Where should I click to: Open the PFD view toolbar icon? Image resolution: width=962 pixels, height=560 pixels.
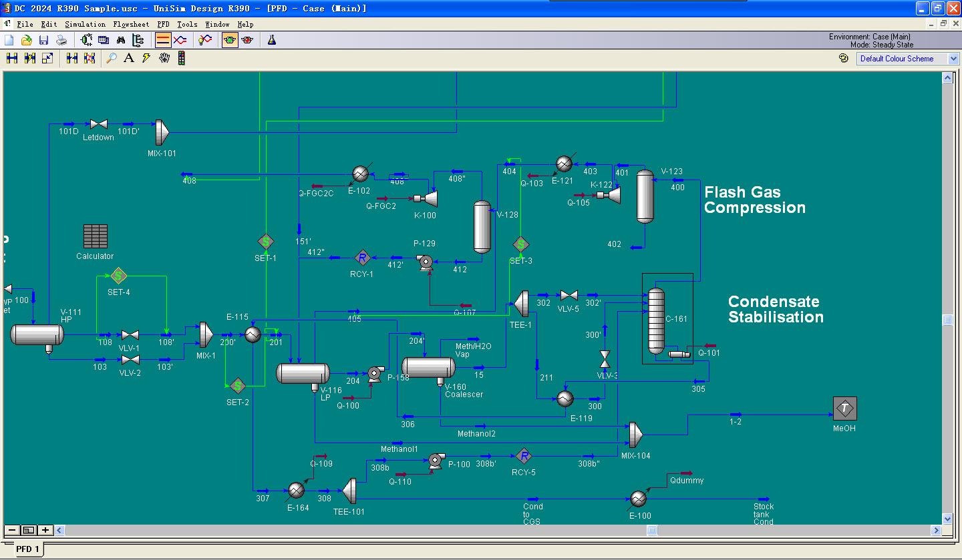(x=87, y=40)
